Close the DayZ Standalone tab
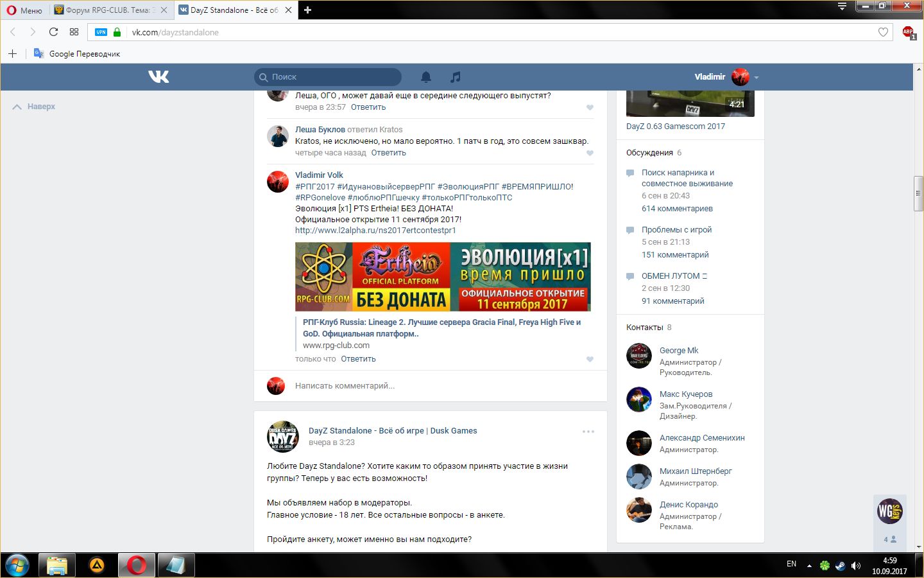The height and width of the screenshot is (578, 924). tap(288, 10)
